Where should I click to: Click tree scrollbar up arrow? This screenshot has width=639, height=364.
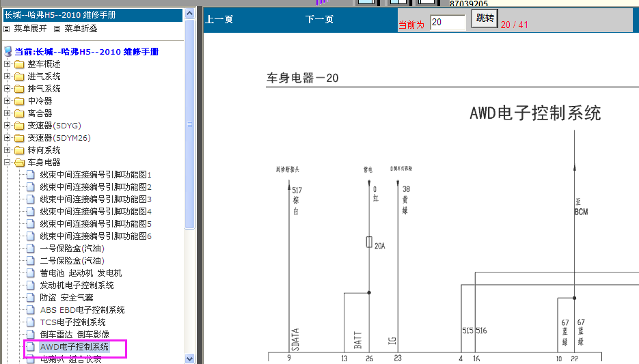click(x=189, y=14)
